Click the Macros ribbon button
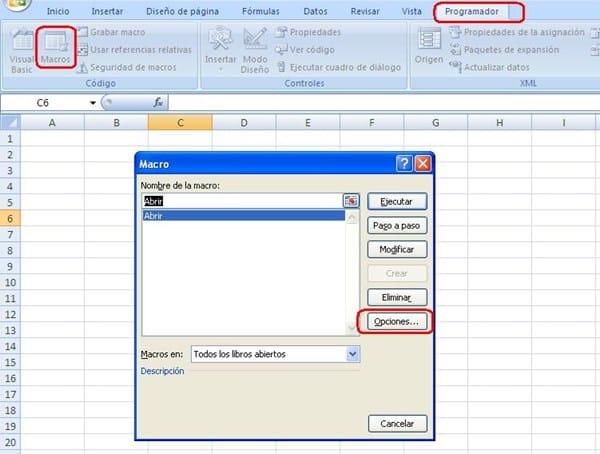 pyautogui.click(x=56, y=48)
